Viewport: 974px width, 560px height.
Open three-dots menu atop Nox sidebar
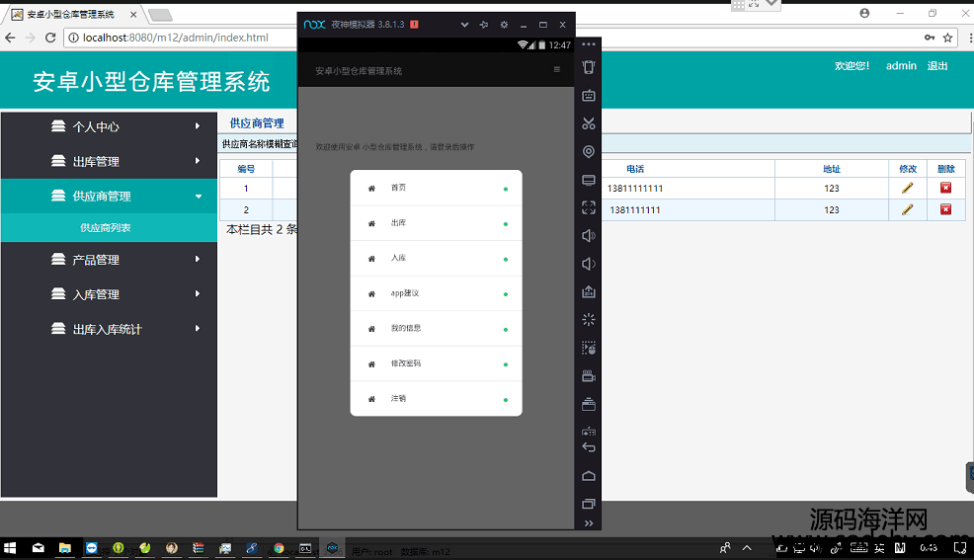point(588,44)
